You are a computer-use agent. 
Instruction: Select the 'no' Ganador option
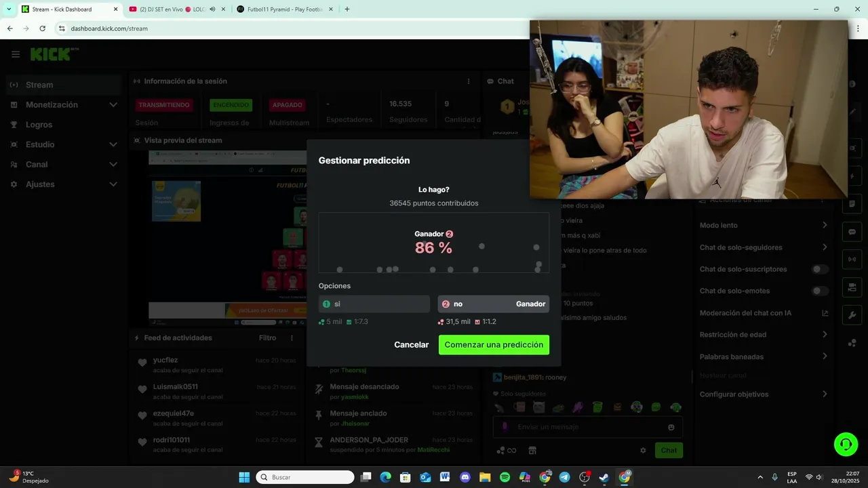(x=494, y=304)
